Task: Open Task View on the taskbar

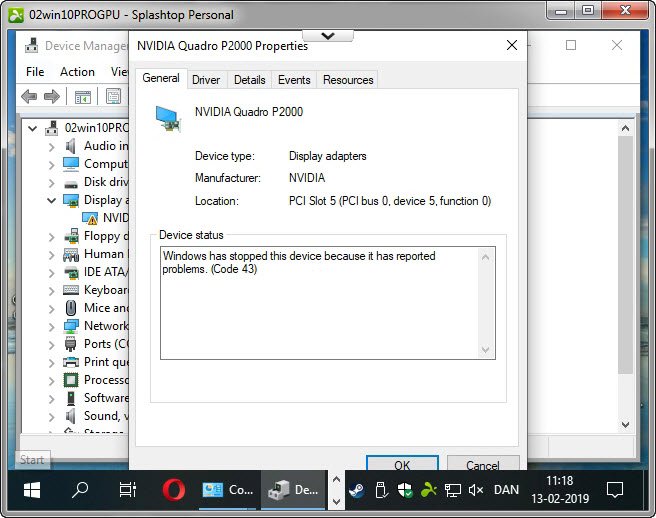Action: [128, 490]
